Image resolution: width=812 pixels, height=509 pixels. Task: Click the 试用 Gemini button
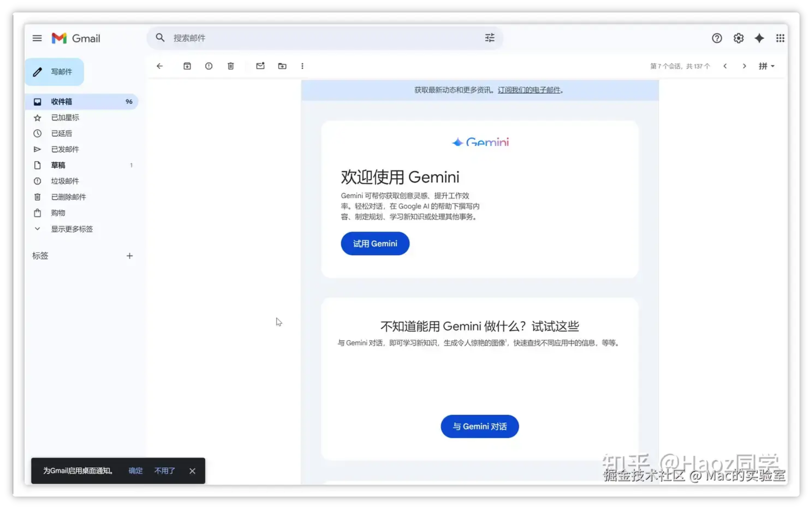[x=375, y=244]
